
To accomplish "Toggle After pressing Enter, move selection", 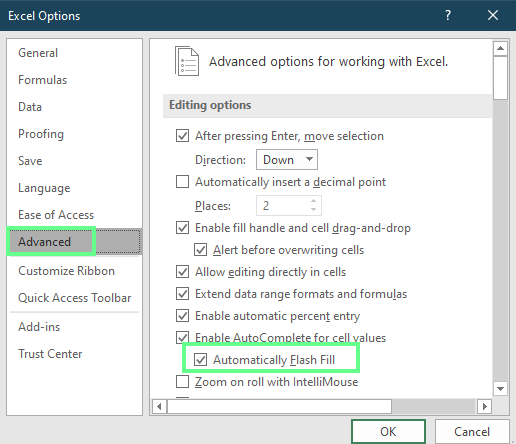I will point(182,136).
